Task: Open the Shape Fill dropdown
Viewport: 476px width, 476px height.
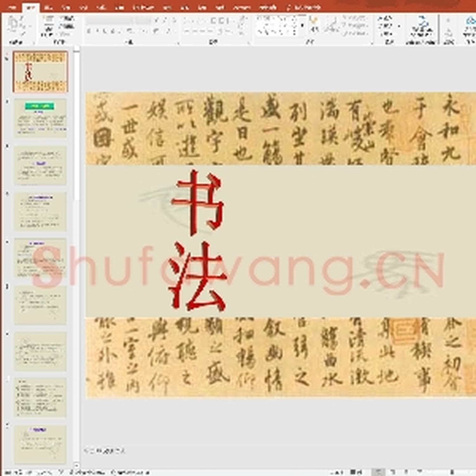Action: (x=355, y=18)
